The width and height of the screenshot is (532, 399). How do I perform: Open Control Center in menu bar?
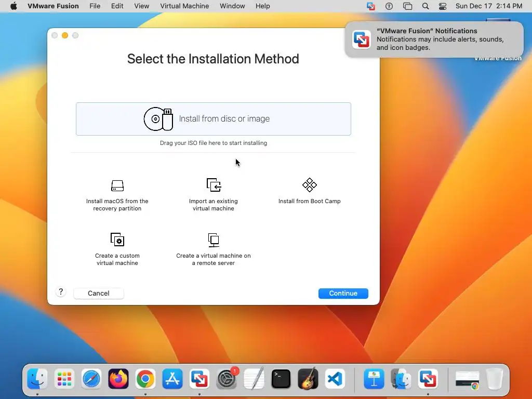pyautogui.click(x=443, y=6)
